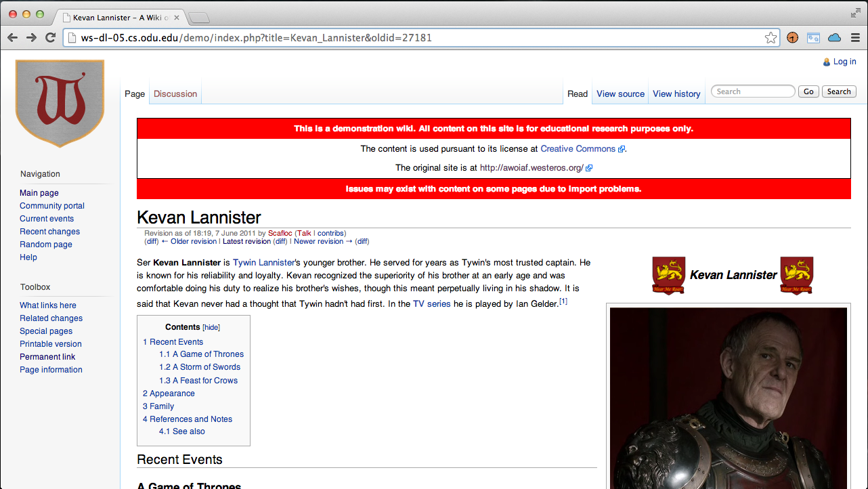The height and width of the screenshot is (489, 868).
Task: Jump to 1.3 A Feast for Crows
Action: point(198,381)
